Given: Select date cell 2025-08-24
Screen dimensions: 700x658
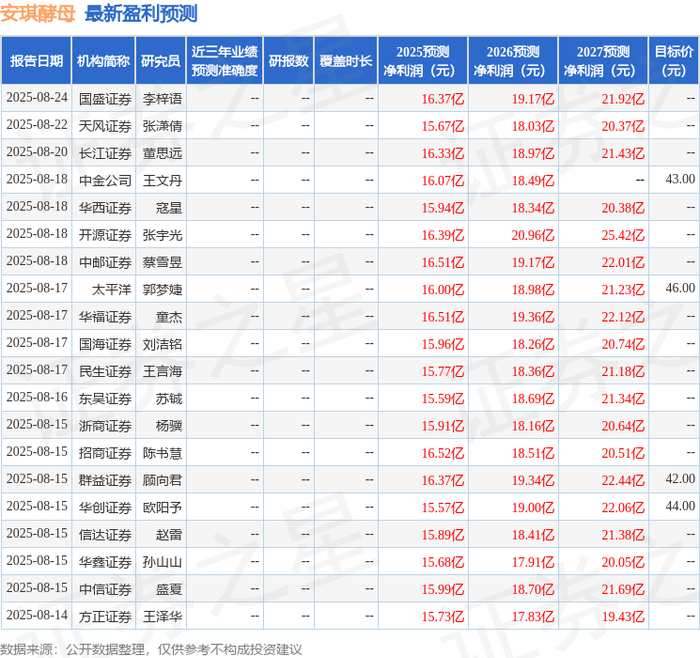Looking at the screenshot, I should [x=37, y=98].
